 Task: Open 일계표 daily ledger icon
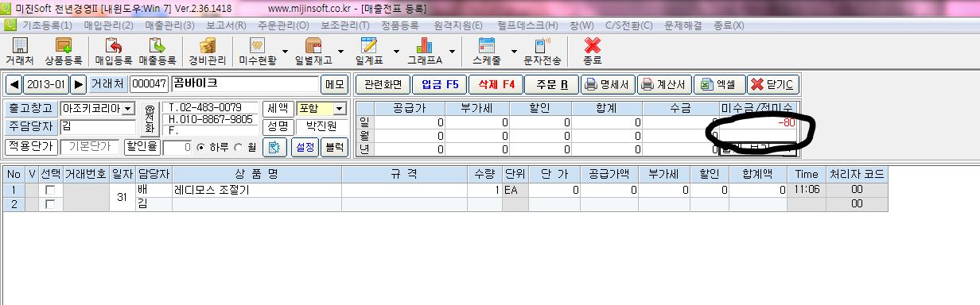click(x=368, y=51)
